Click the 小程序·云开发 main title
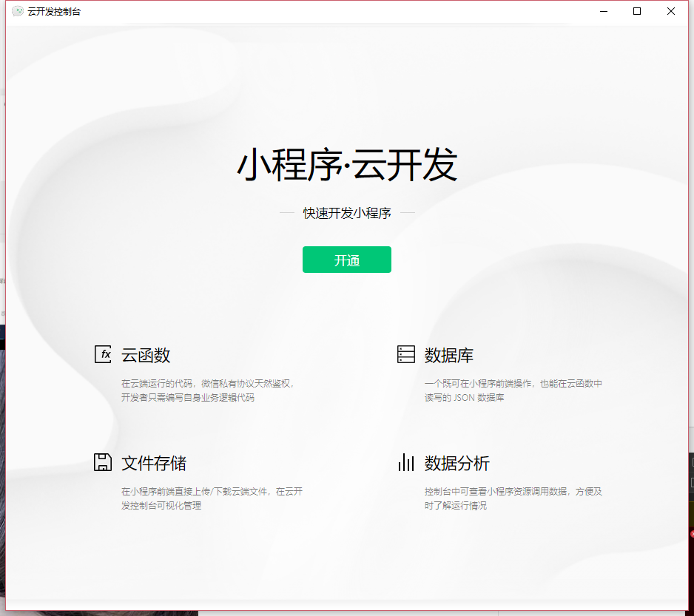The image size is (694, 616). (347, 165)
